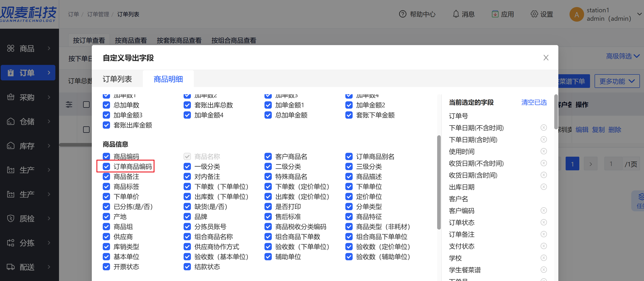Remove 使用时间 from selected fields
The image size is (644, 281).
tap(544, 151)
